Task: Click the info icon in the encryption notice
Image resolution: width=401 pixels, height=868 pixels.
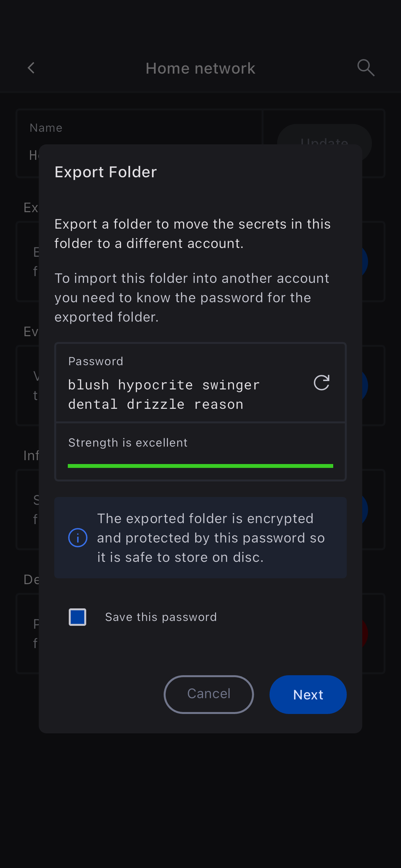Action: [x=78, y=538]
